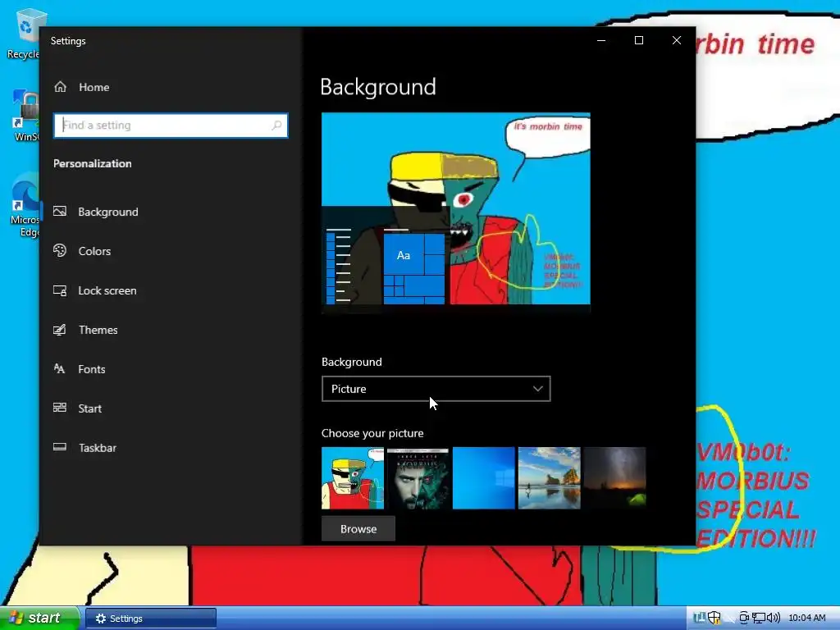840x630 pixels.
Task: Click the Choose your picture label
Action: tap(372, 433)
